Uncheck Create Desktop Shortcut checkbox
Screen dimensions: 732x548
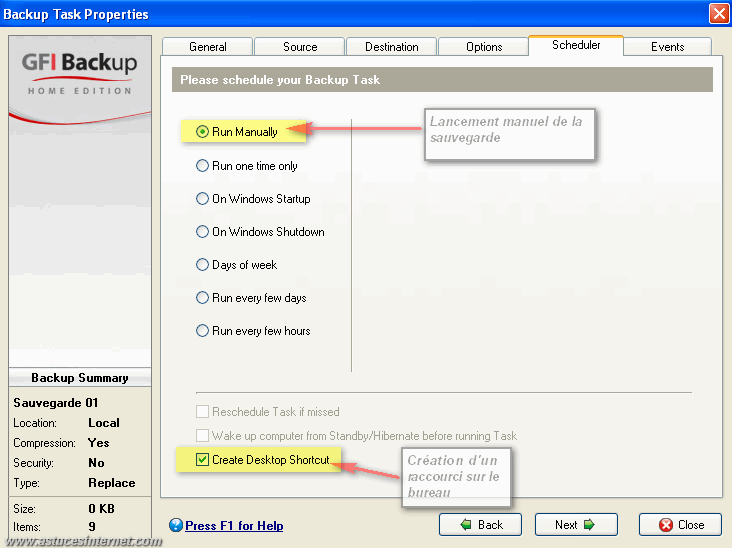coord(202,460)
